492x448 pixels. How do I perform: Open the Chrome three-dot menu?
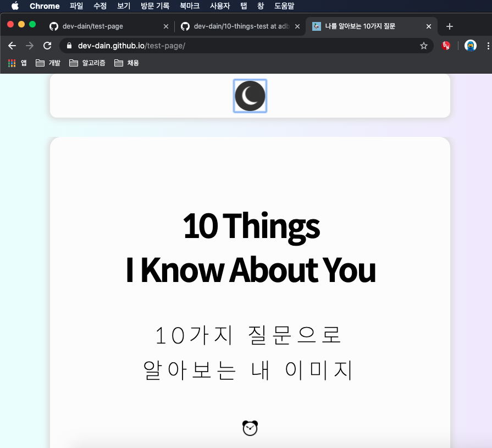tap(488, 46)
